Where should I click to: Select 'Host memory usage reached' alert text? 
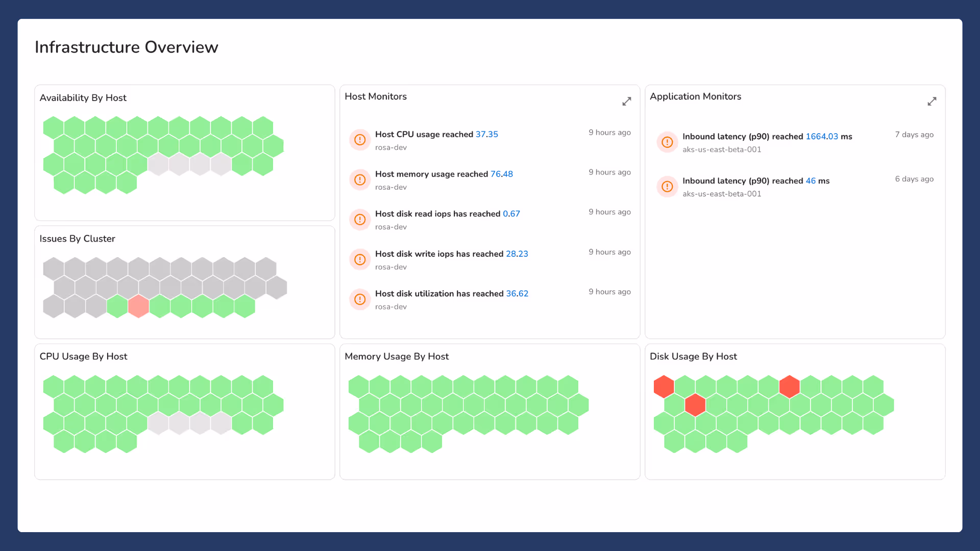click(x=432, y=174)
